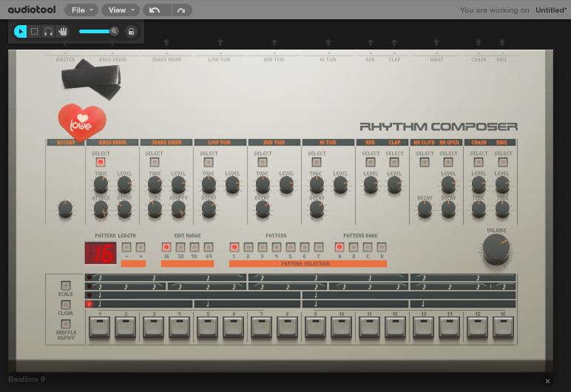Click the redo arrow button
Screen dimensions: 571x392
pyautogui.click(x=181, y=10)
